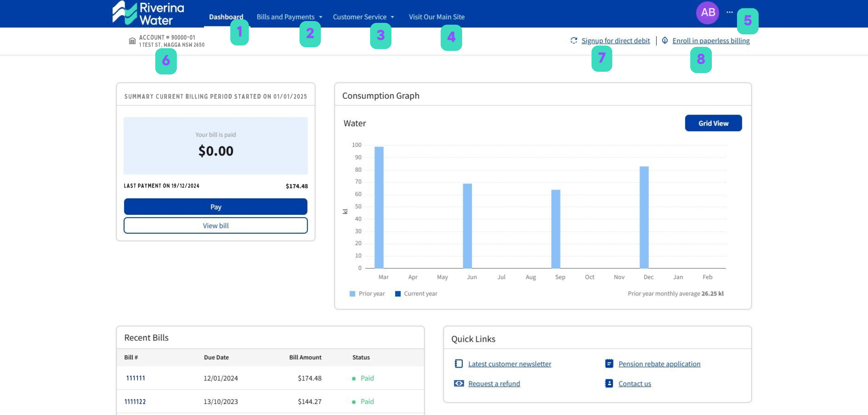Click the bill amount $144.27
Image resolution: width=868 pixels, height=415 pixels.
tap(309, 401)
